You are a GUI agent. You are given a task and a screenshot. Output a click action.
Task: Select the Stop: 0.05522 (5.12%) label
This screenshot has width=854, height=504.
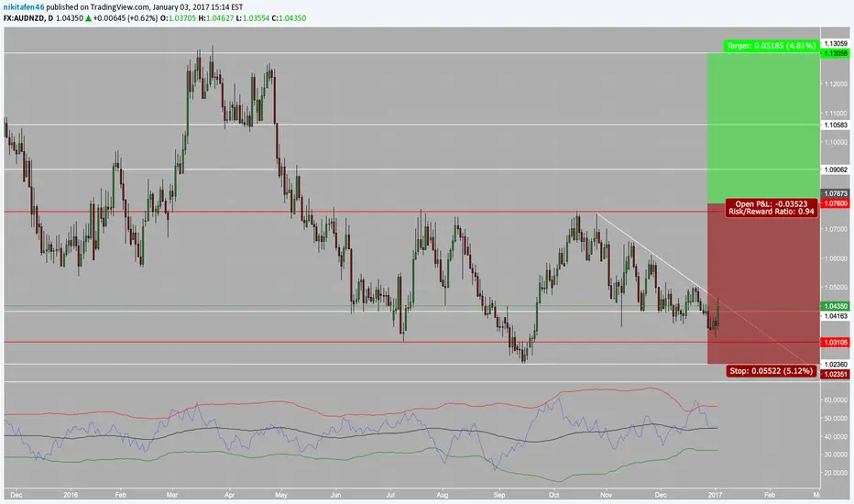coord(771,371)
